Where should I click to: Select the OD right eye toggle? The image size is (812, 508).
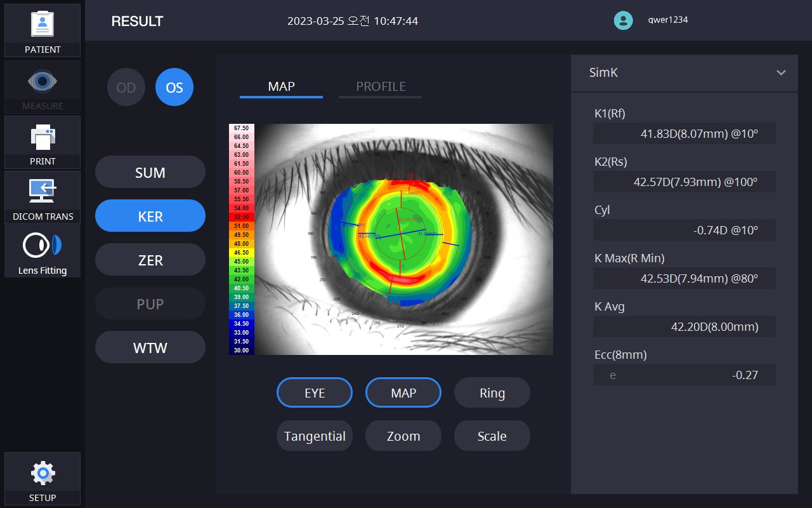click(126, 88)
